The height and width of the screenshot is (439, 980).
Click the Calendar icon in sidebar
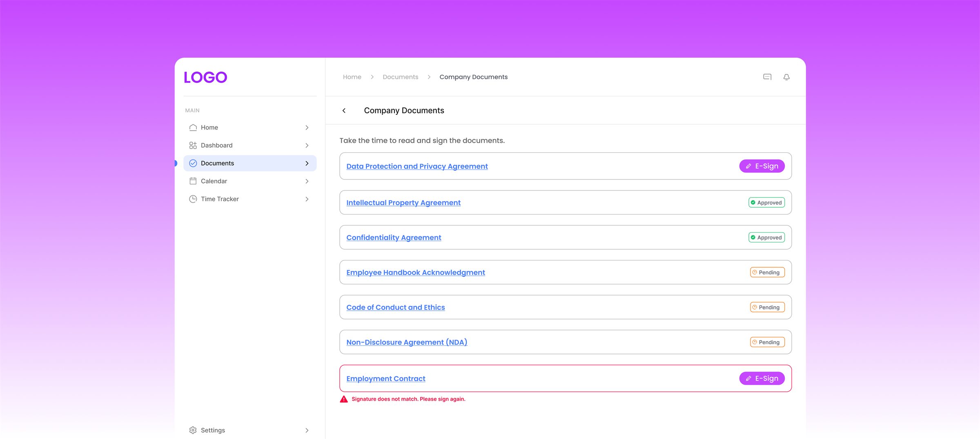coord(193,181)
